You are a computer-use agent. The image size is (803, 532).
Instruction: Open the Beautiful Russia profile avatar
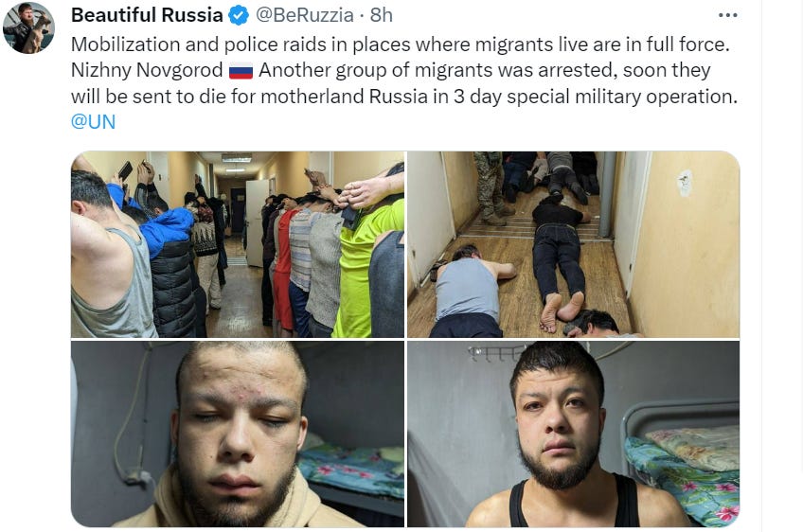point(28,28)
